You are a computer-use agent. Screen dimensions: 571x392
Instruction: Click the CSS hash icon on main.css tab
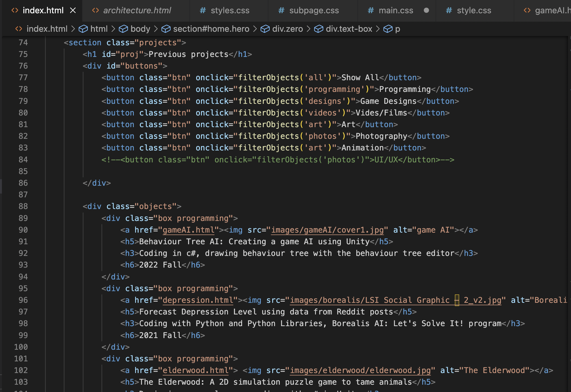pos(371,10)
